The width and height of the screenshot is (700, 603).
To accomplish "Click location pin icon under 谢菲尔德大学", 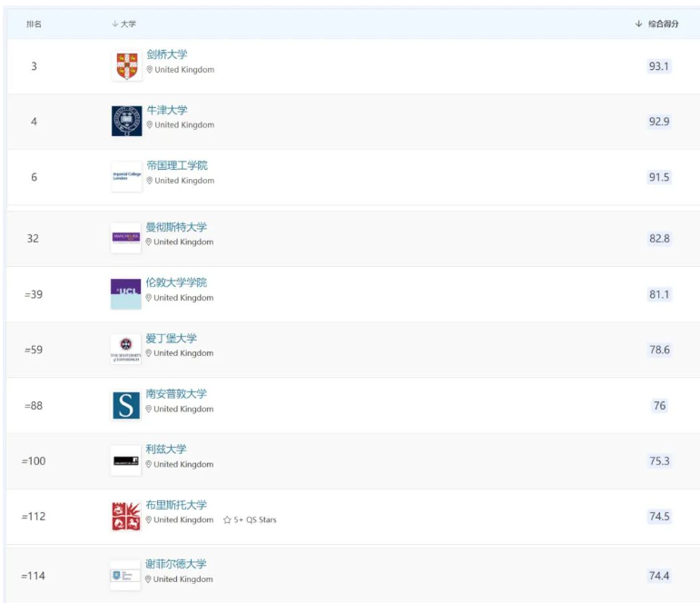I will (x=148, y=579).
